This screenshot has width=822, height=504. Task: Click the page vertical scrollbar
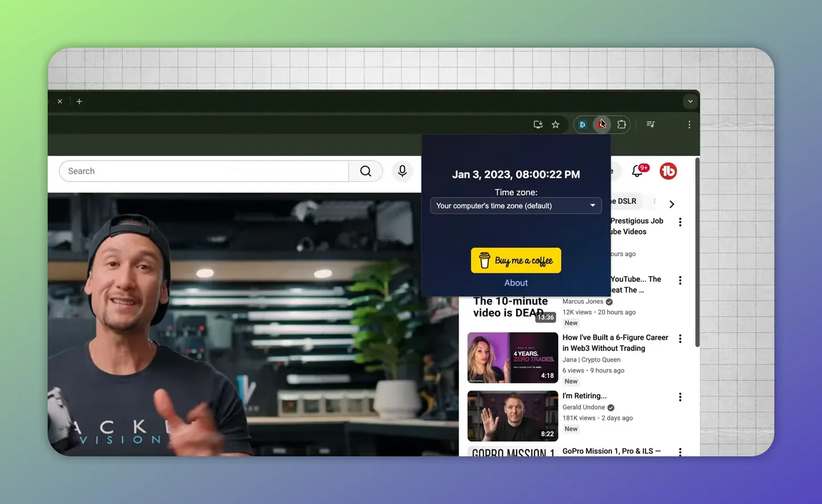point(697,253)
